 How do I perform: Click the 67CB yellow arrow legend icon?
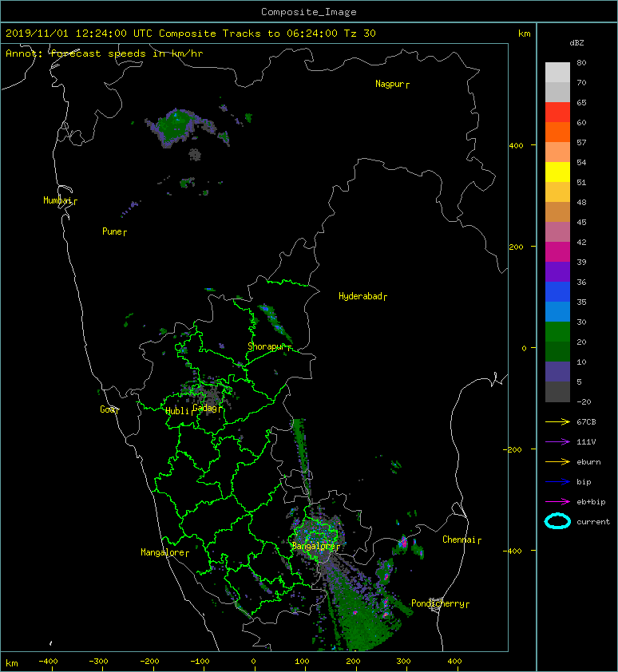557,422
